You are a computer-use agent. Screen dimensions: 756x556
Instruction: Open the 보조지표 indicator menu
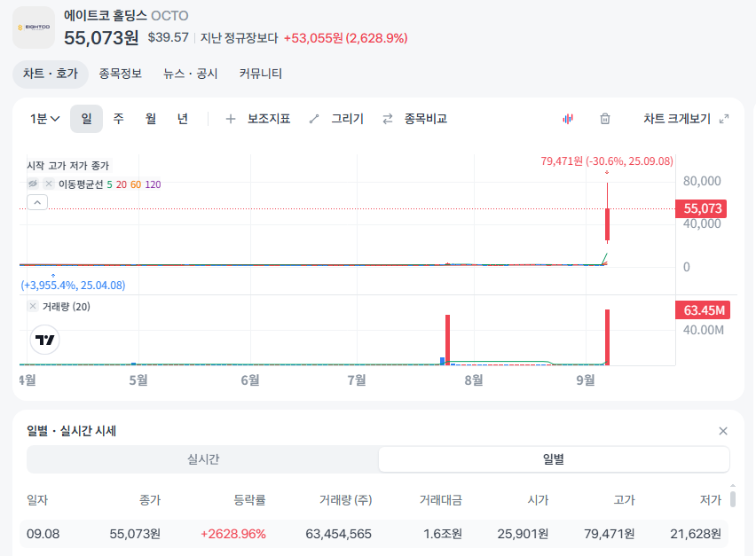[269, 119]
